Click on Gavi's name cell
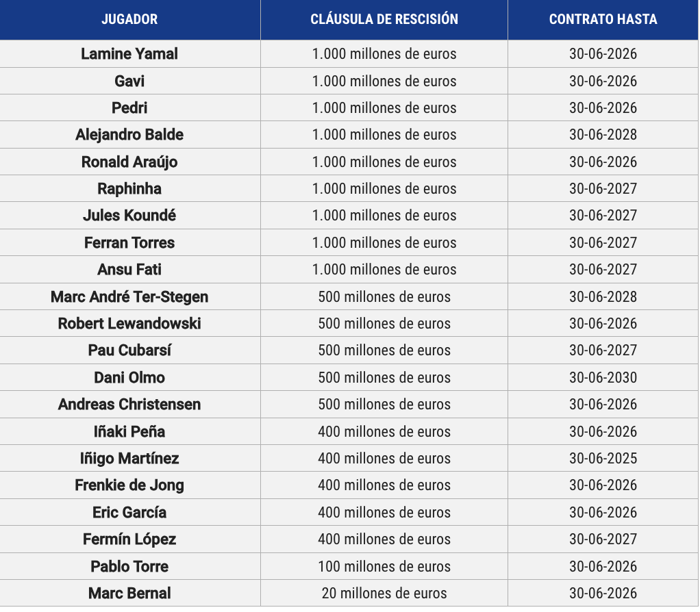 [x=129, y=81]
